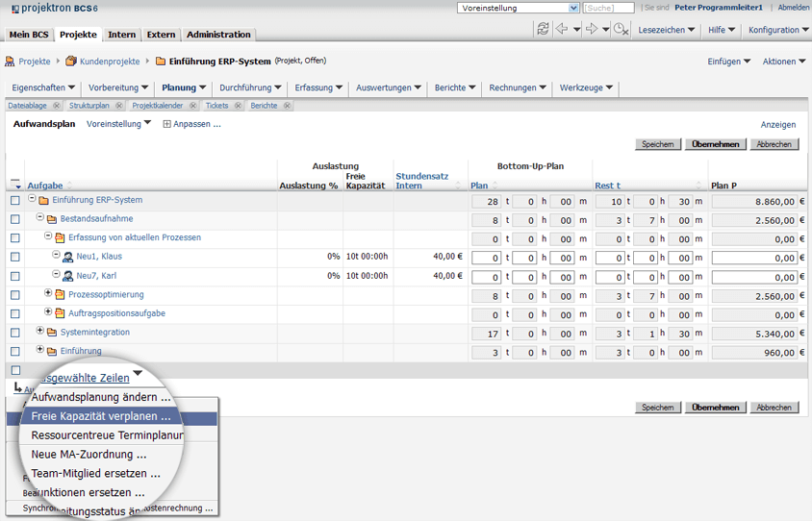Click Plan days field for Neu1, Klaus
Screen dimensions: 812x521
tap(486, 258)
